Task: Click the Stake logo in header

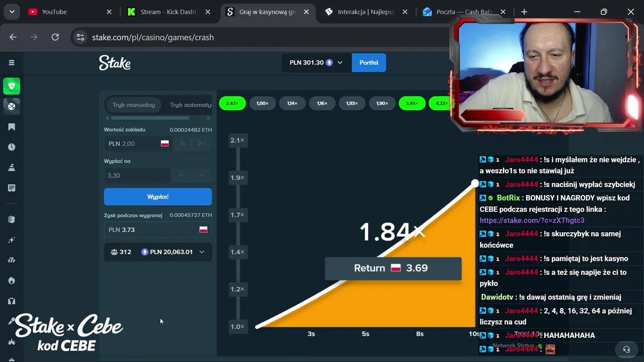Action: tap(115, 63)
